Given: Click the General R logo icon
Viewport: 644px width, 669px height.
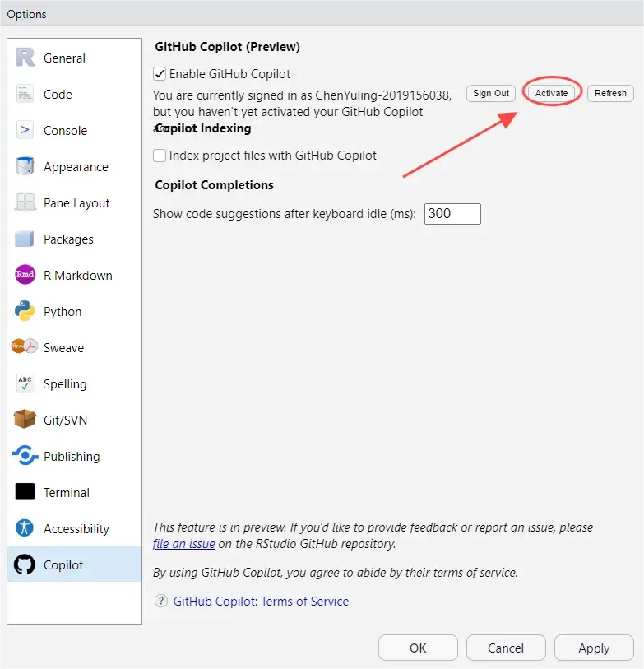Looking at the screenshot, I should pos(25,58).
